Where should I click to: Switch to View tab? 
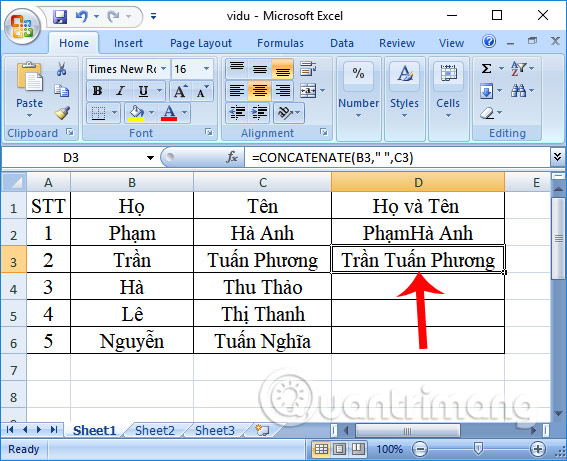tap(451, 43)
